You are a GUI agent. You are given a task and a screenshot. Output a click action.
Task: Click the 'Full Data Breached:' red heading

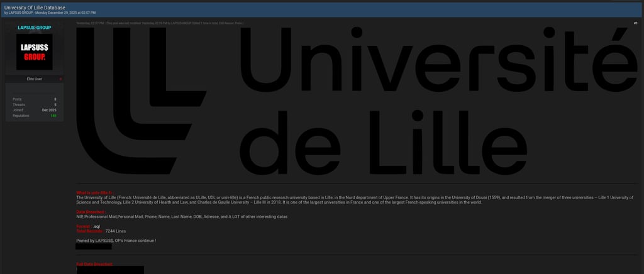pyautogui.click(x=95, y=264)
